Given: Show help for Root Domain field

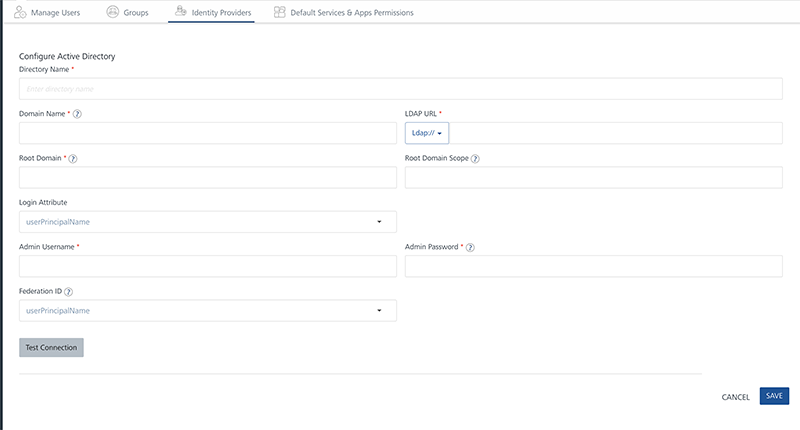Looking at the screenshot, I should 74,158.
